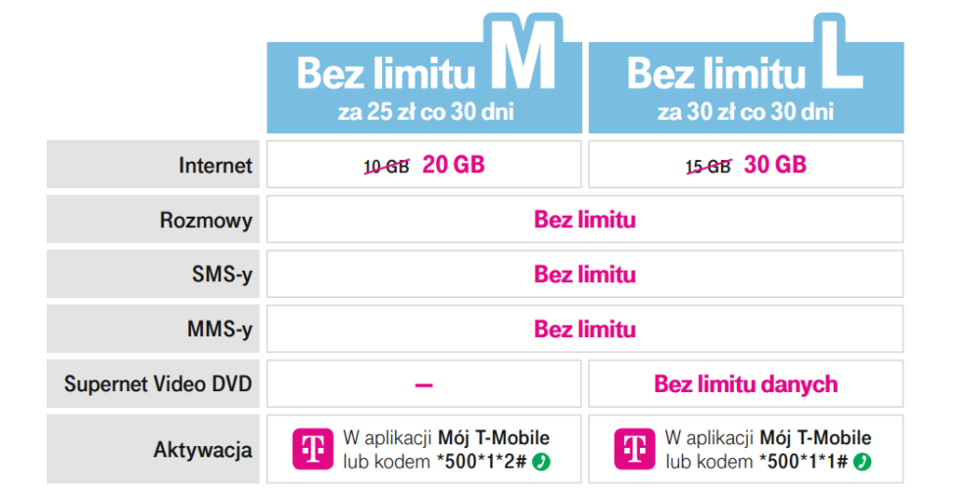
Task: Click the large M letter in header
Action: pos(523,53)
